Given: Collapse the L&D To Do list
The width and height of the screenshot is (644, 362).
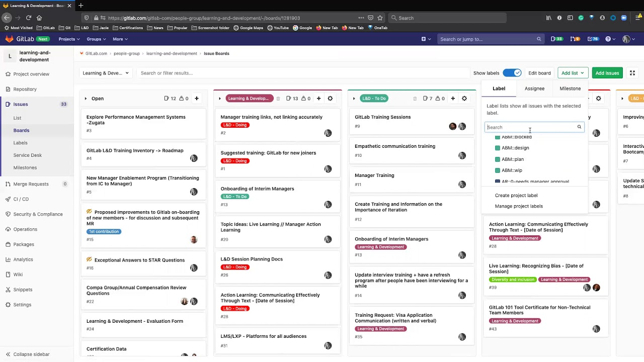Looking at the screenshot, I should (354, 99).
